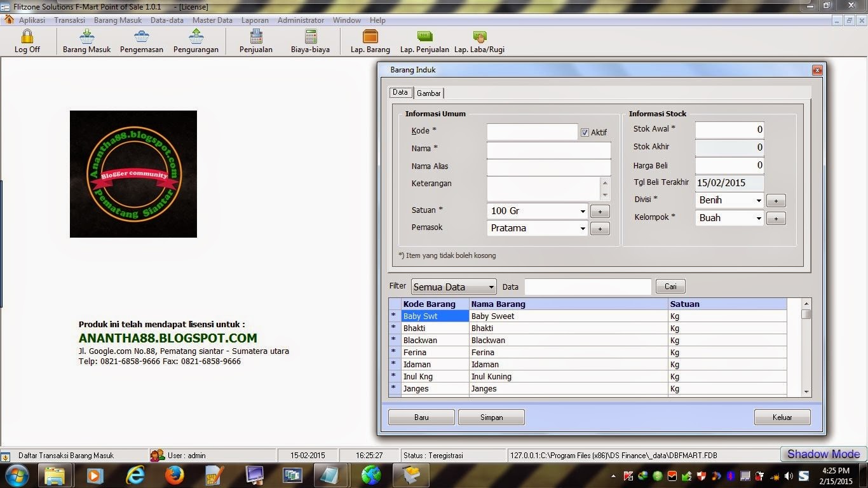Click the user icon in status bar

[158, 455]
